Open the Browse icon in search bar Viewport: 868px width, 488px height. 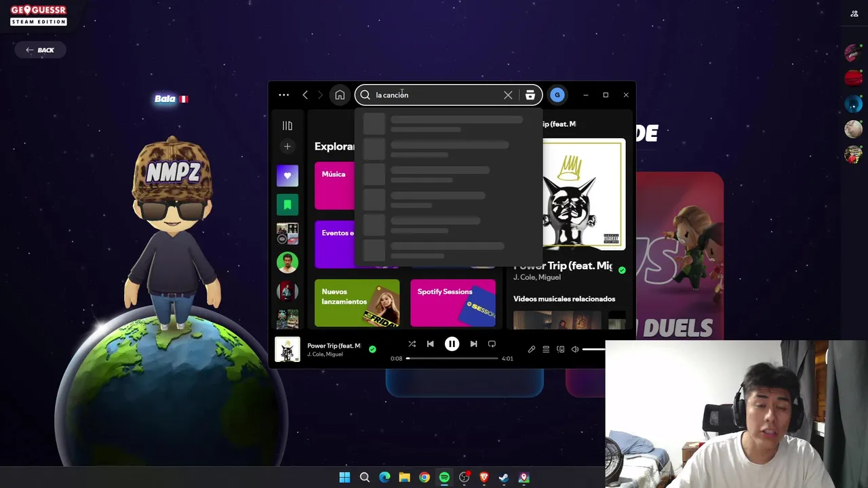[x=530, y=95]
